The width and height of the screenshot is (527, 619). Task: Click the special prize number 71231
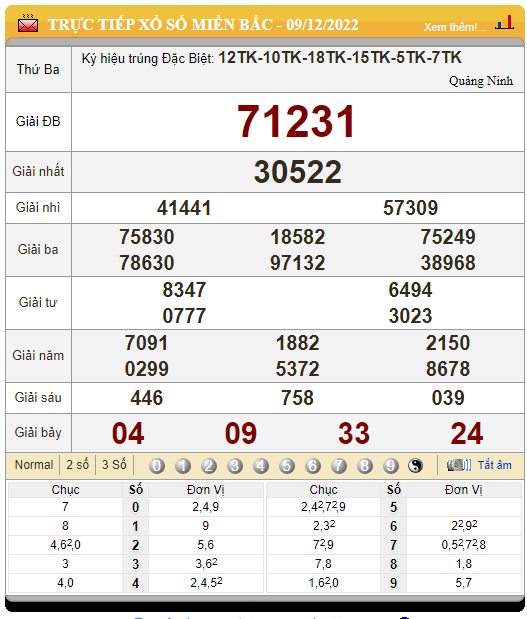296,122
